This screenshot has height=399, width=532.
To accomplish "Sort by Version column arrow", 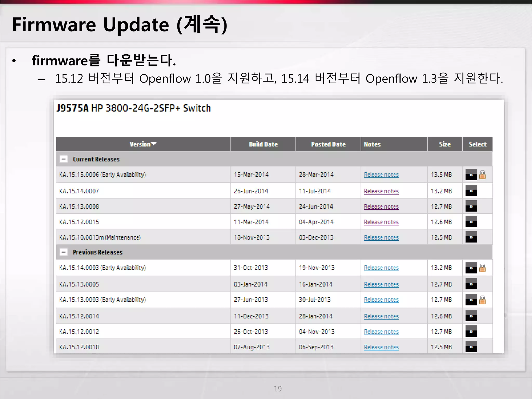I will tap(154, 144).
